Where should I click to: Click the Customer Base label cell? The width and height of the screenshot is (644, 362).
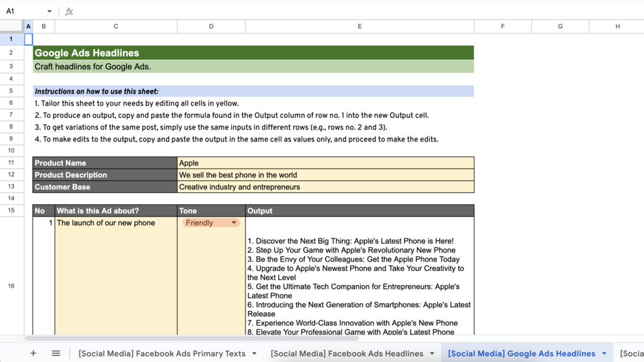pyautogui.click(x=105, y=186)
